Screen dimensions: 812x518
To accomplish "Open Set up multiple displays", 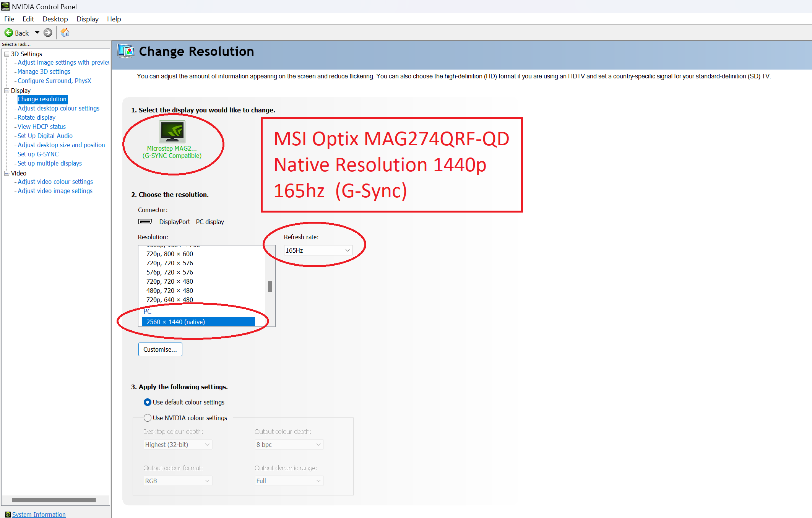I will 50,163.
